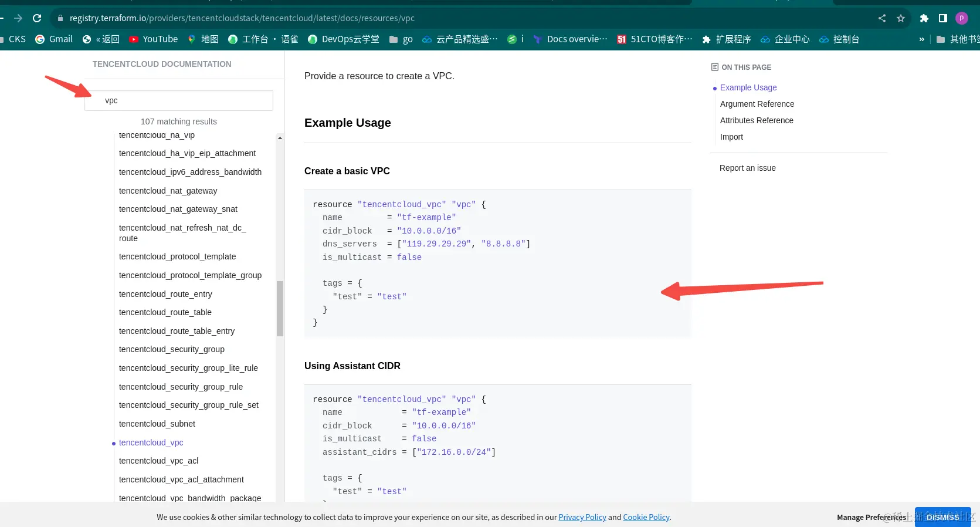Open the Gmail bookmark
Screen dimensions: 980x527
54,39
